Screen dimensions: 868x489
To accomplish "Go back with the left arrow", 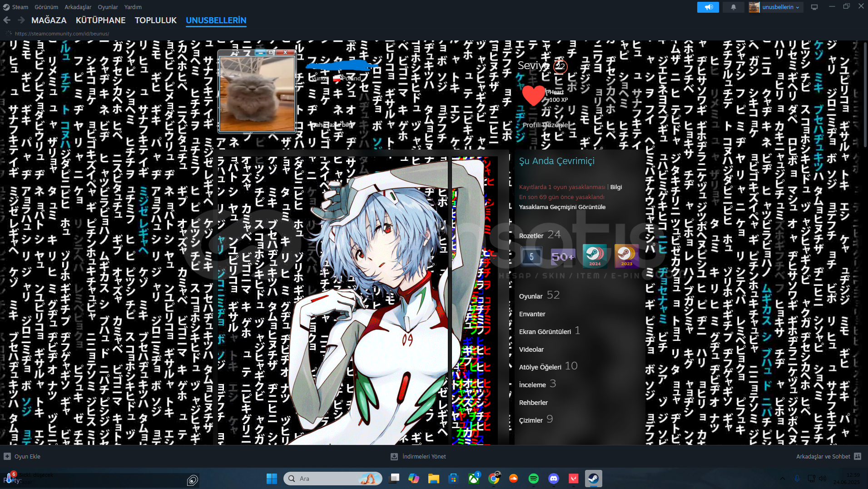I will pos(7,20).
